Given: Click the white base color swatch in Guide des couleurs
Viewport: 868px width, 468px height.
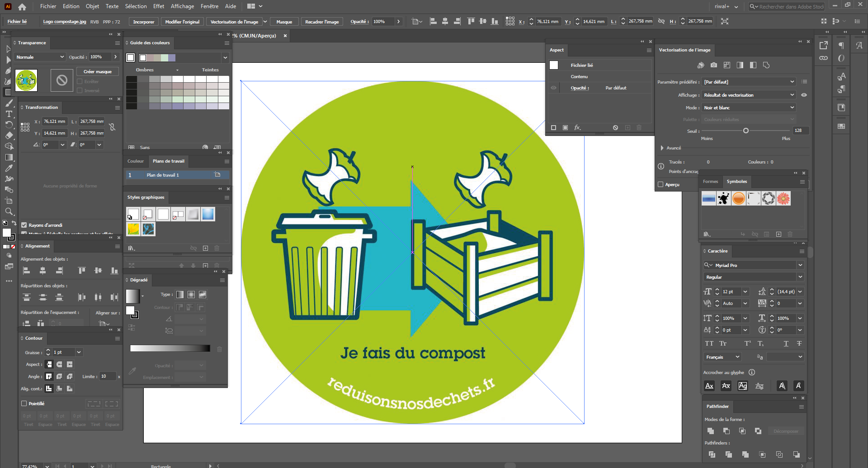Looking at the screenshot, I should [131, 57].
